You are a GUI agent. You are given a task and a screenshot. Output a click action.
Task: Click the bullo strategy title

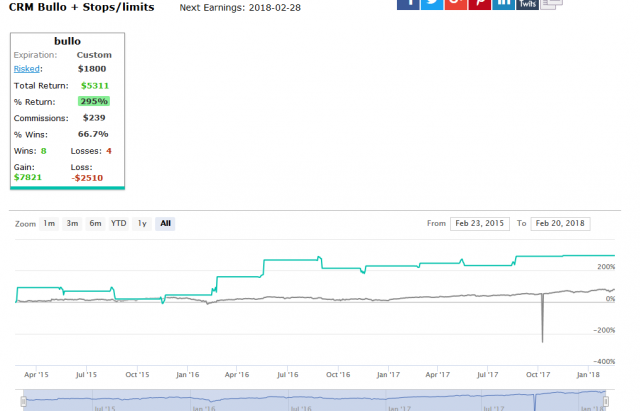pyautogui.click(x=67, y=41)
